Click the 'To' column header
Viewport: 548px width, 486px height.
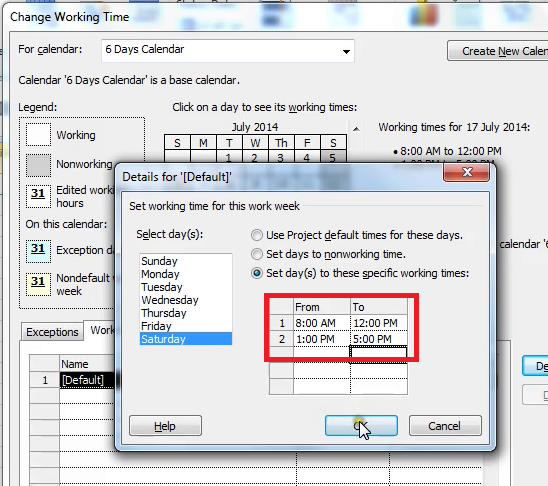tap(379, 307)
